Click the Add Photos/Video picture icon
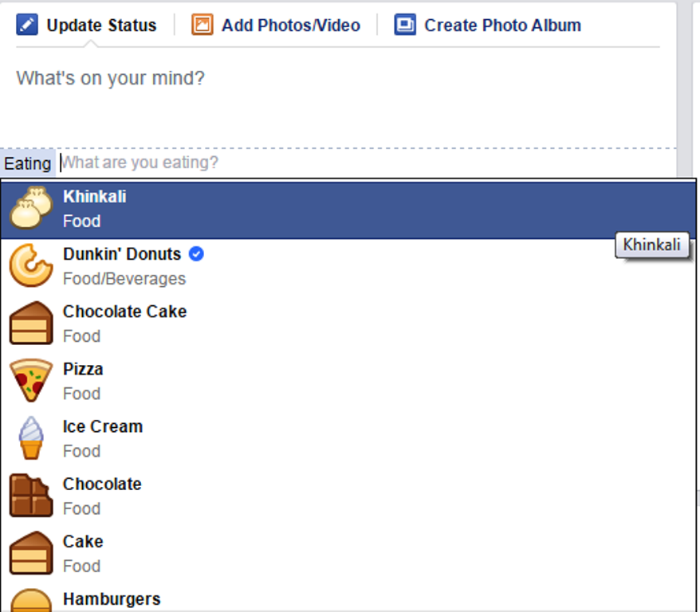700x612 pixels. (x=203, y=25)
